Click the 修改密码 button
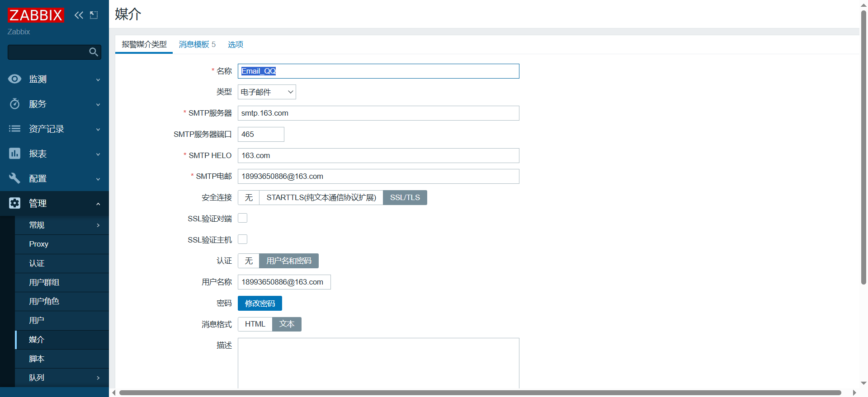Screen dimensions: 868x397 point(260,304)
